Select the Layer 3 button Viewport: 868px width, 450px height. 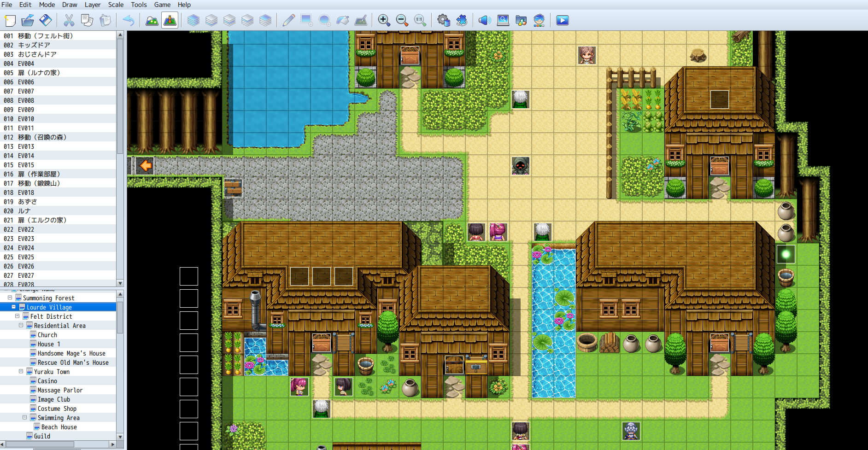(247, 20)
